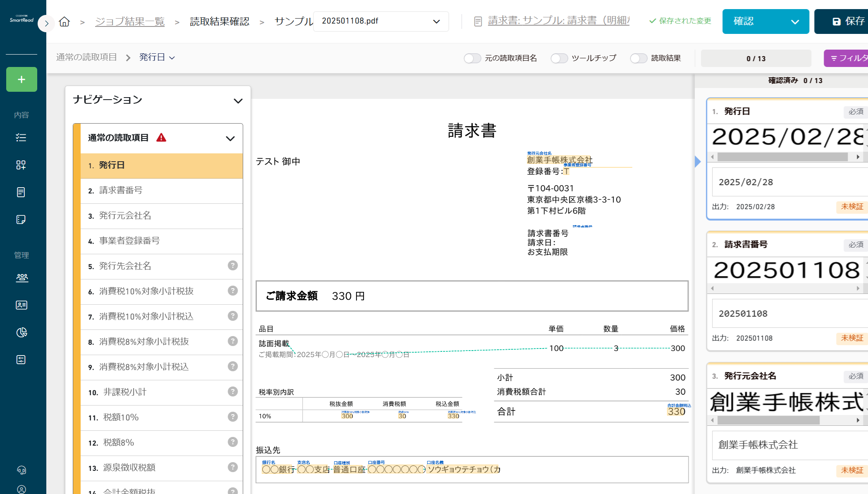868x494 pixels.
Task: Collapse the ナビゲーション panel
Action: 238,100
